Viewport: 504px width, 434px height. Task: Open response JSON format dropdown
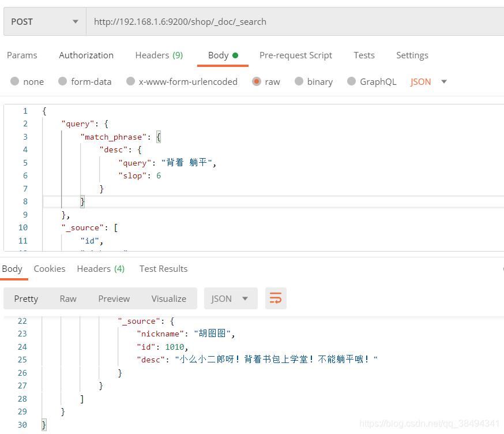click(x=231, y=298)
